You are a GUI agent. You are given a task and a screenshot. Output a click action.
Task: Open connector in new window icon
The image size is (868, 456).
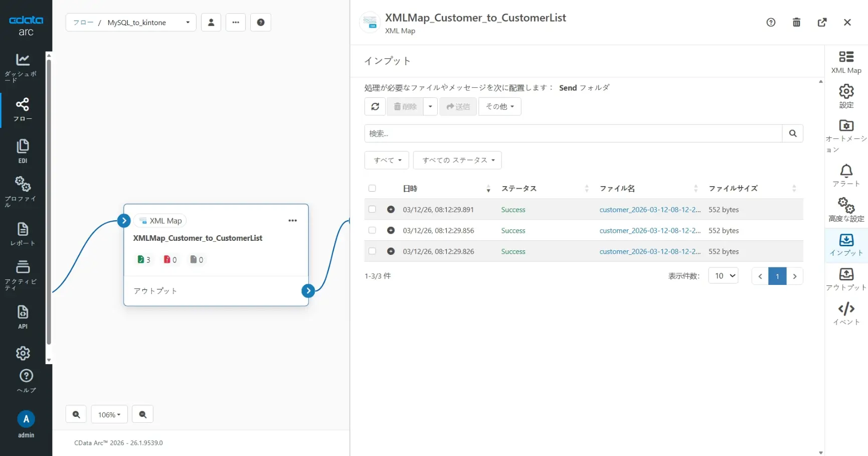[x=822, y=23]
